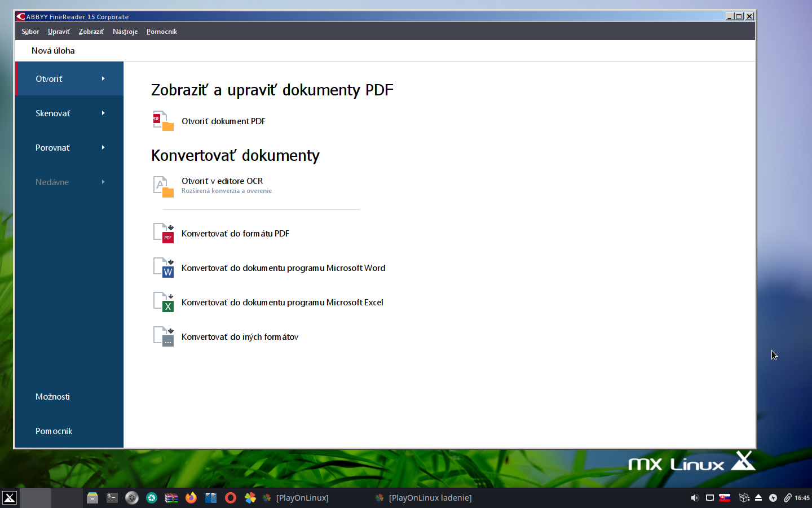This screenshot has height=508, width=812.
Task: Launch PlayOnLinux clover icon in taskbar
Action: tap(250, 498)
